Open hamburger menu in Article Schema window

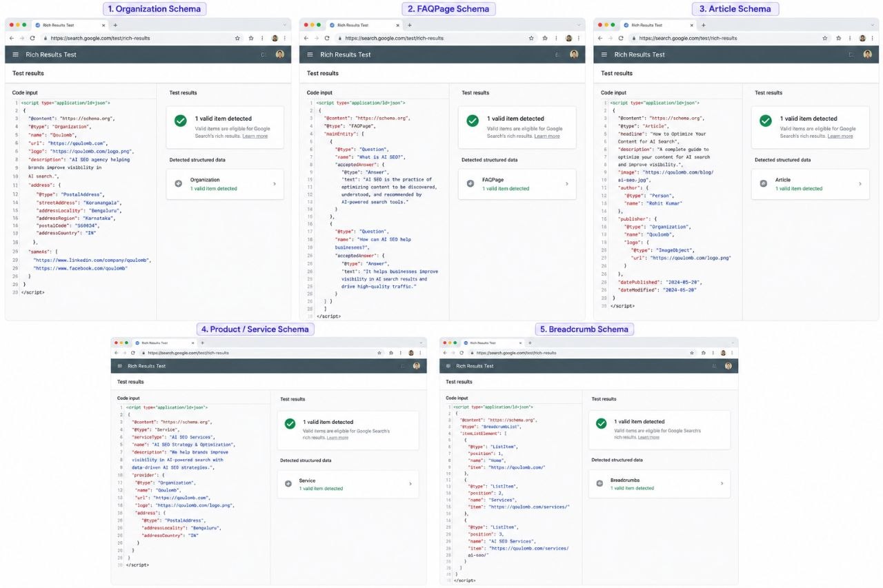coord(604,54)
